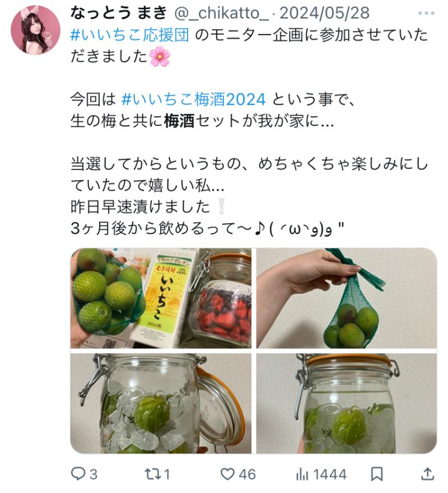Viewport: 448px width, 493px height.
Task: Click the @_chikatto_ username handle
Action: [x=222, y=13]
